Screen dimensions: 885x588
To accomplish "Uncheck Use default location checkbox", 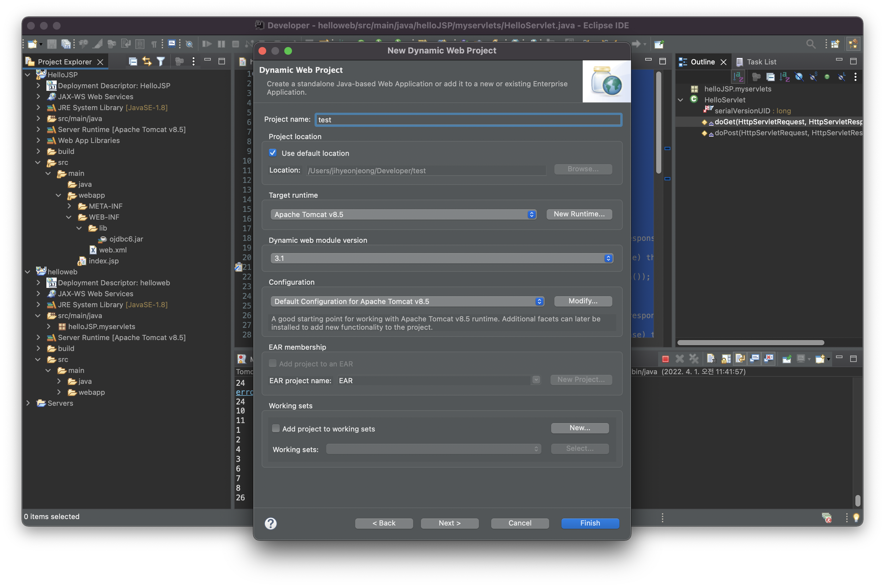I will (273, 153).
